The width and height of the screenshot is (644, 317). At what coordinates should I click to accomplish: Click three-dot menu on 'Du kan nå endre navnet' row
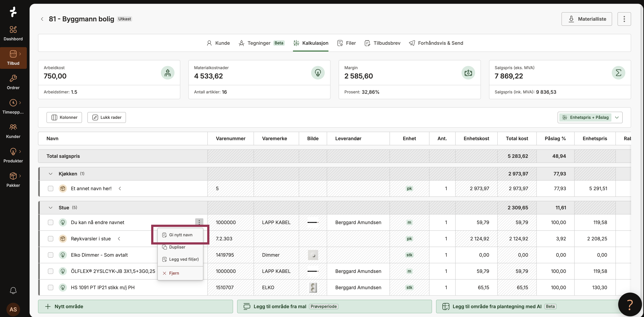(x=199, y=222)
